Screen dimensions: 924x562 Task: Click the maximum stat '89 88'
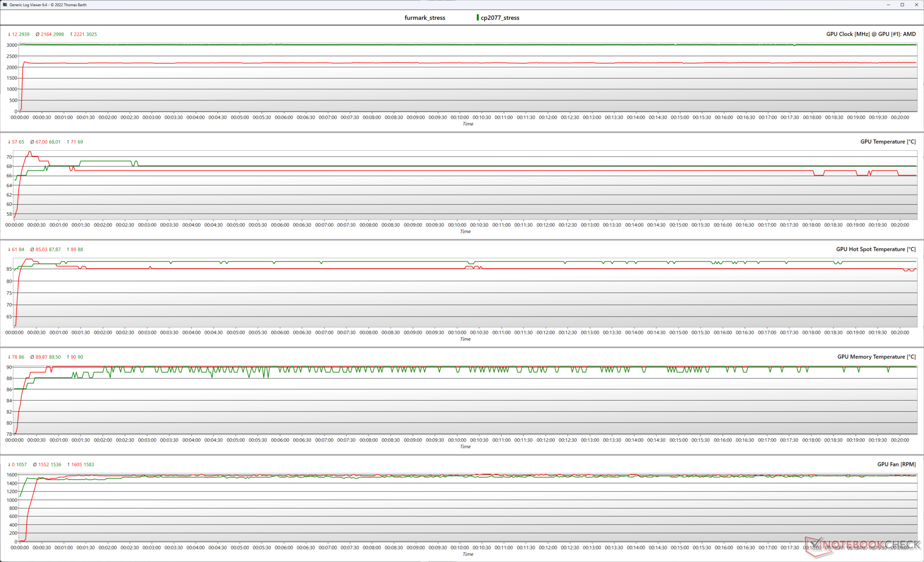[75, 249]
